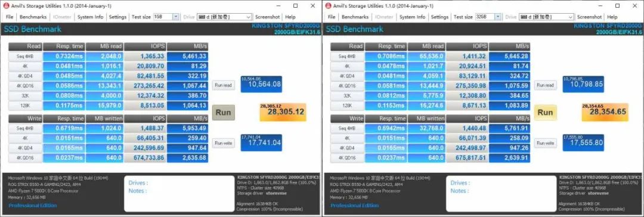Click Seq 4MB read test in left window
This screenshot has width=644, height=217.
point(25,56)
